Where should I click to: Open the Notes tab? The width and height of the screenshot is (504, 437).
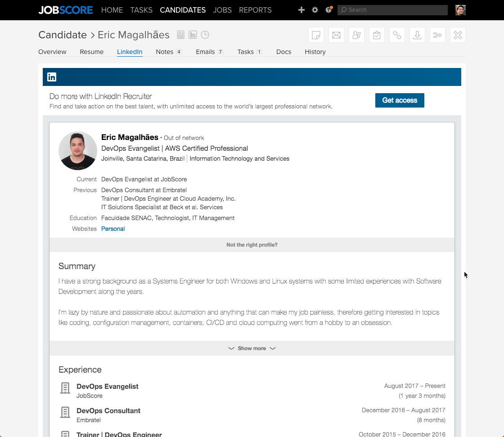pos(169,52)
